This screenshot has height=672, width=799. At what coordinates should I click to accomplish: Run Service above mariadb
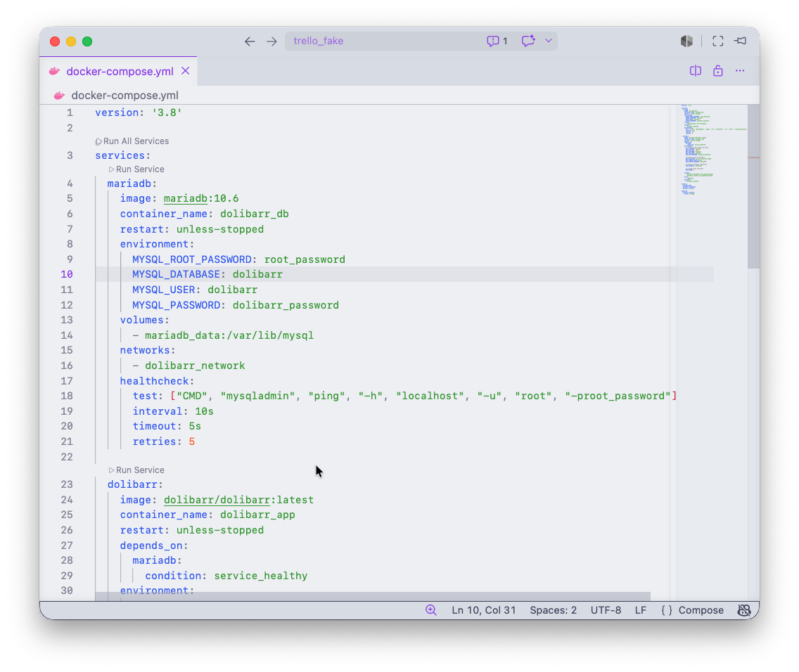pyautogui.click(x=136, y=169)
